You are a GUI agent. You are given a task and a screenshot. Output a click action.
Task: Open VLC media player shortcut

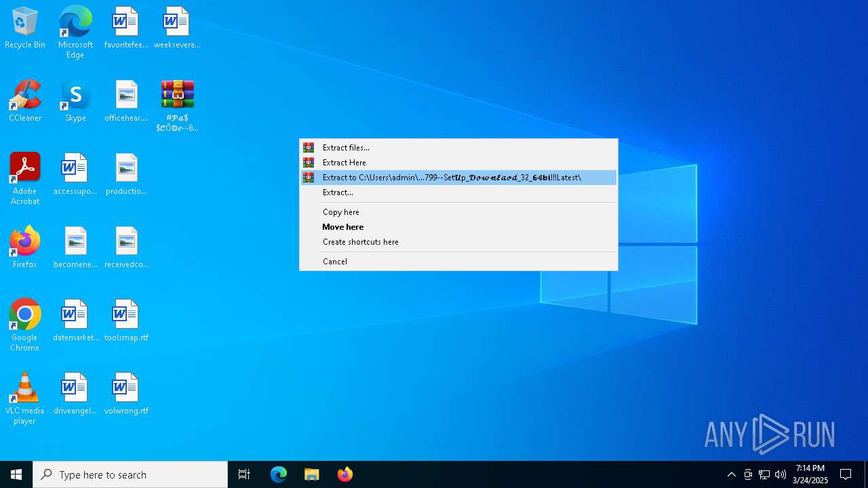coord(25,399)
